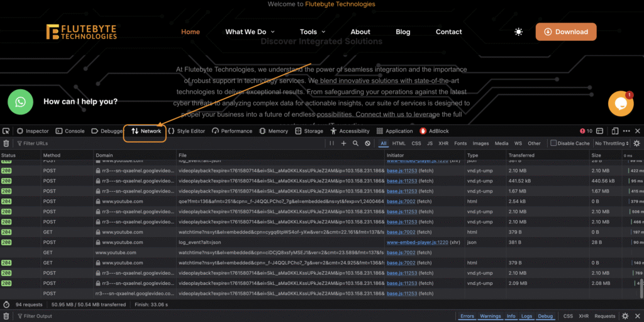This screenshot has width=644, height=322.
Task: Open the Network settings gear
Action: pyautogui.click(x=636, y=143)
